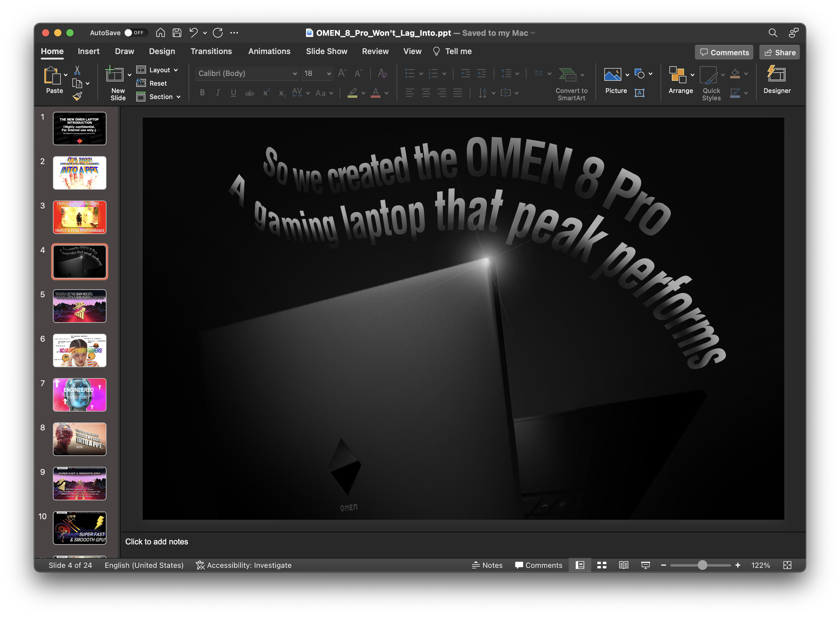The image size is (840, 617).
Task: Click the Paste clipboard icon
Action: click(x=52, y=76)
